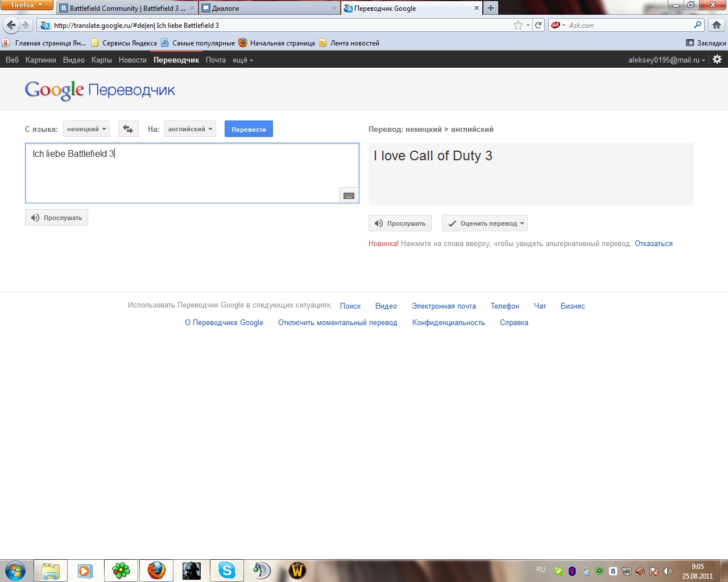This screenshot has width=728, height=582.
Task: Open the source language dropdown немецкий
Action: (86, 129)
